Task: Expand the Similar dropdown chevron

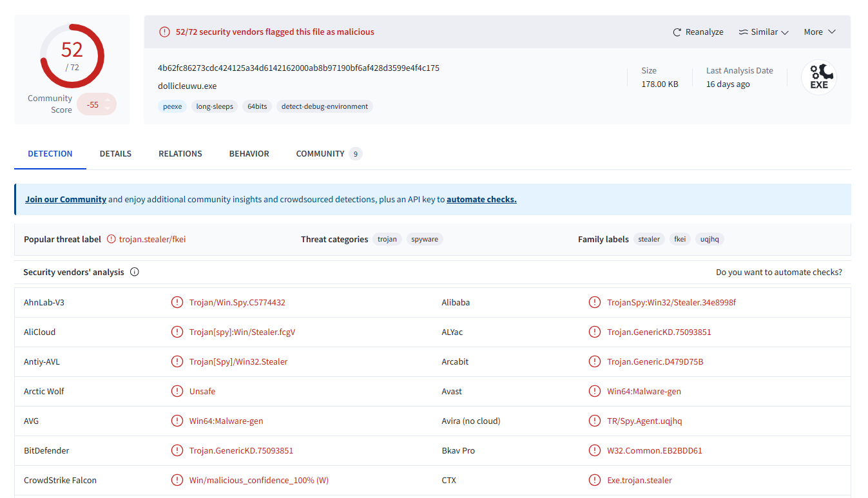Action: coord(784,33)
